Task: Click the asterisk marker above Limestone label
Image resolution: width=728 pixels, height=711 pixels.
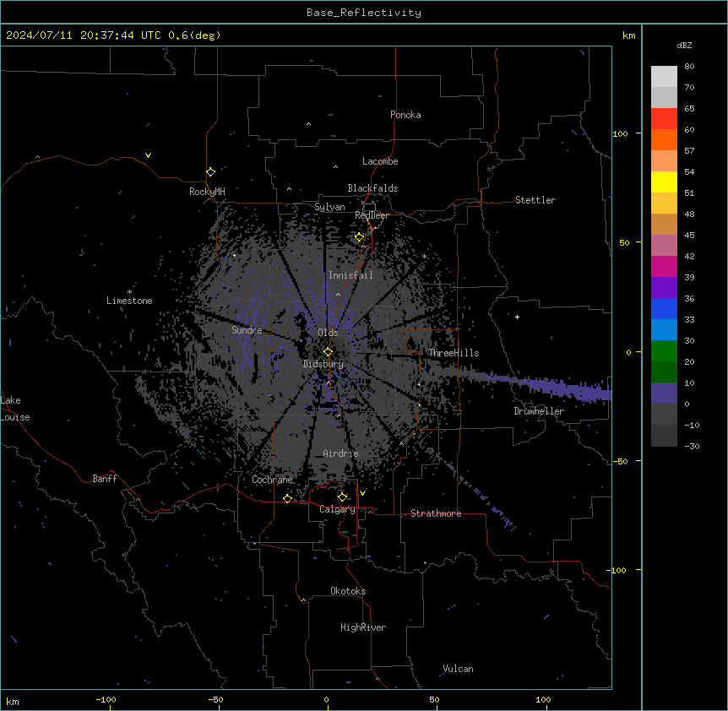Action: pos(129,292)
